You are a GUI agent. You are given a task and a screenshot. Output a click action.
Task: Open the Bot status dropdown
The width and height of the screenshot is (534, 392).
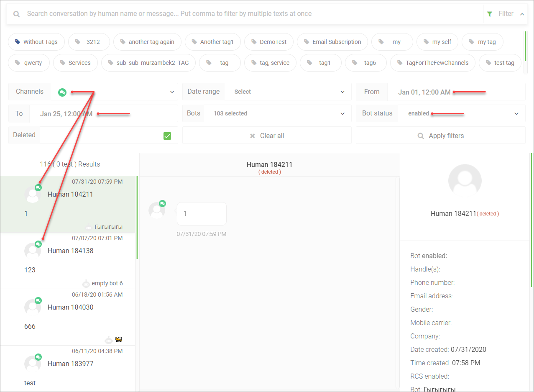tap(461, 113)
